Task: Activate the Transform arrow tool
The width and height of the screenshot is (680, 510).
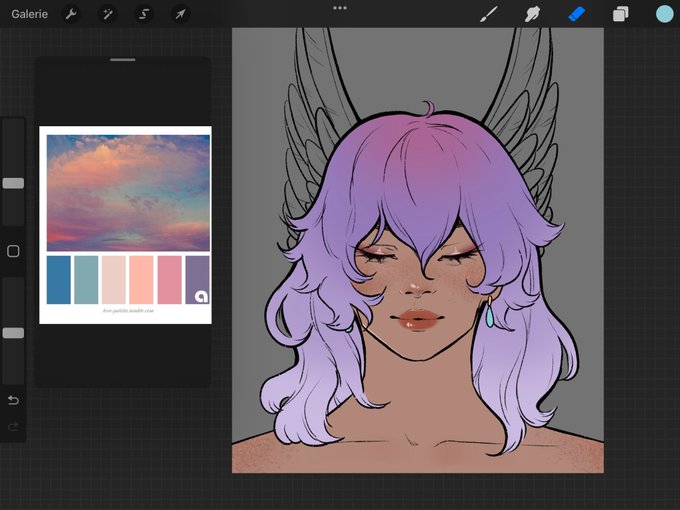Action: [180, 14]
